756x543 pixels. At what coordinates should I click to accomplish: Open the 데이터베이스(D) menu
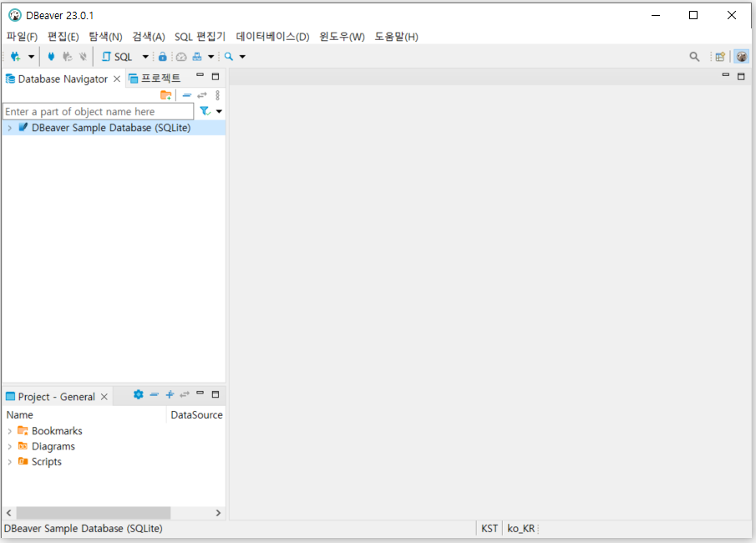273,37
